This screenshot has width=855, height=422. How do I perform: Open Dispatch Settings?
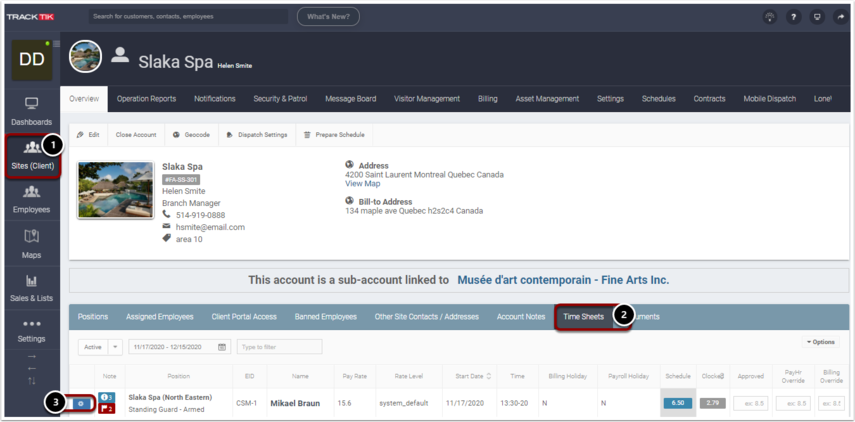pos(257,135)
